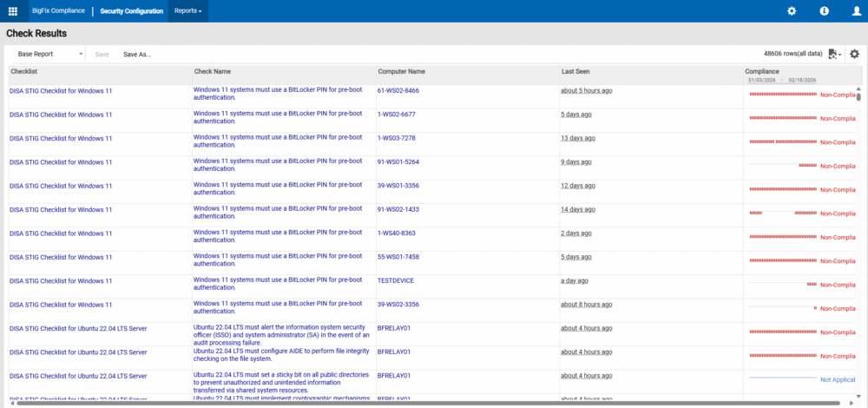
Task: Click the Save As... button
Action: click(137, 54)
